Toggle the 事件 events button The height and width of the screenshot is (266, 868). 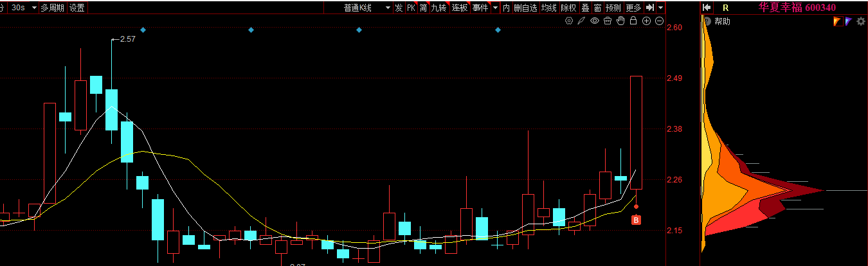pos(480,8)
